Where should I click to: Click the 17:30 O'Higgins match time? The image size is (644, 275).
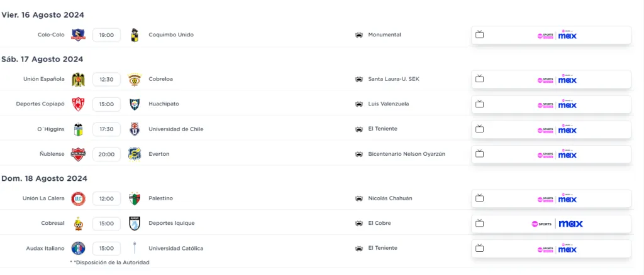[x=106, y=129]
